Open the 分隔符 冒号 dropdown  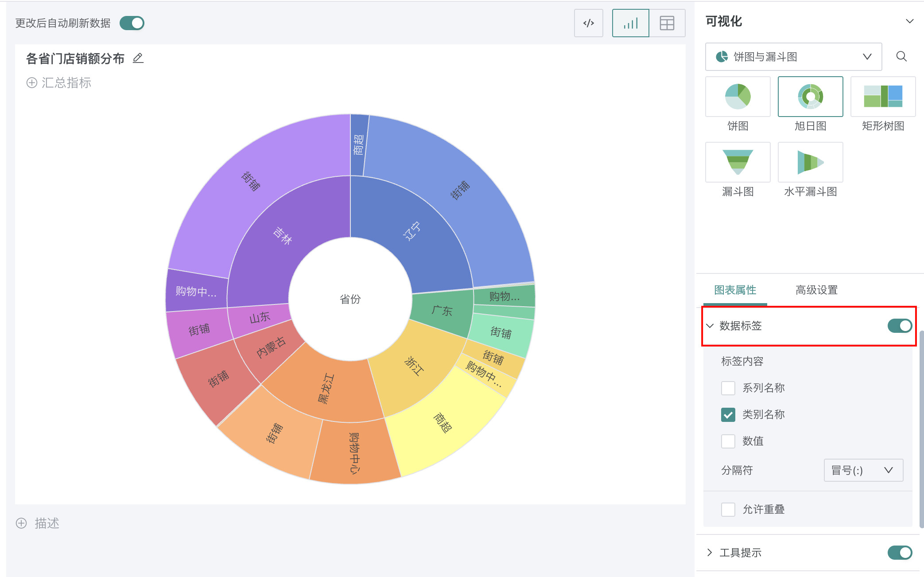(x=863, y=470)
